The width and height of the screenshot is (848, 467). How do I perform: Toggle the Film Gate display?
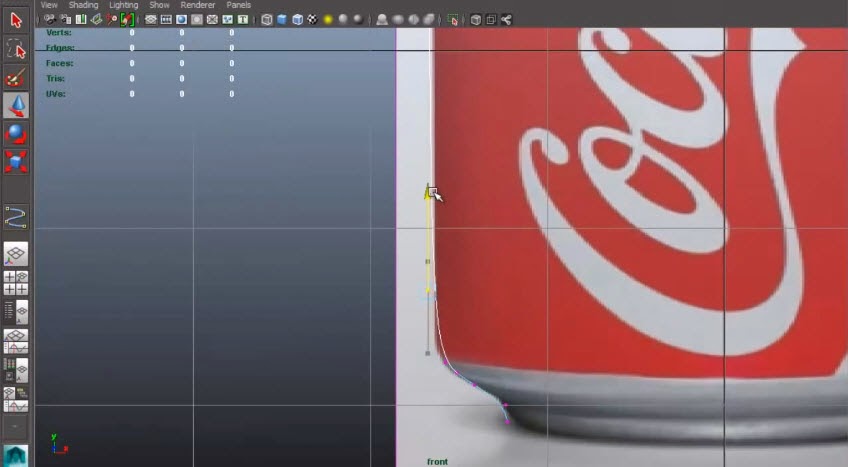coord(166,20)
